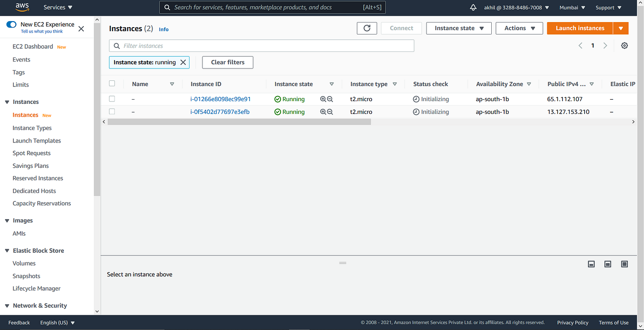The image size is (644, 330).
Task: Click the sidebar vertical scrollbar thumb
Action: point(97,109)
